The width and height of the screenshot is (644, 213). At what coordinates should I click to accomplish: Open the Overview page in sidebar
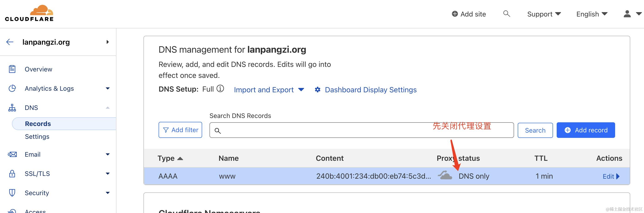coord(38,69)
